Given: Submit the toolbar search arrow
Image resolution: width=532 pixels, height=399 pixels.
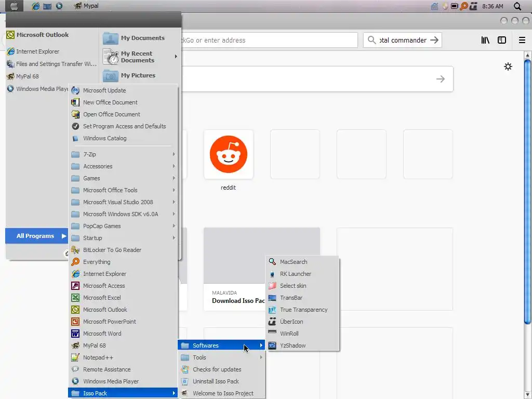Looking at the screenshot, I should coord(434,40).
